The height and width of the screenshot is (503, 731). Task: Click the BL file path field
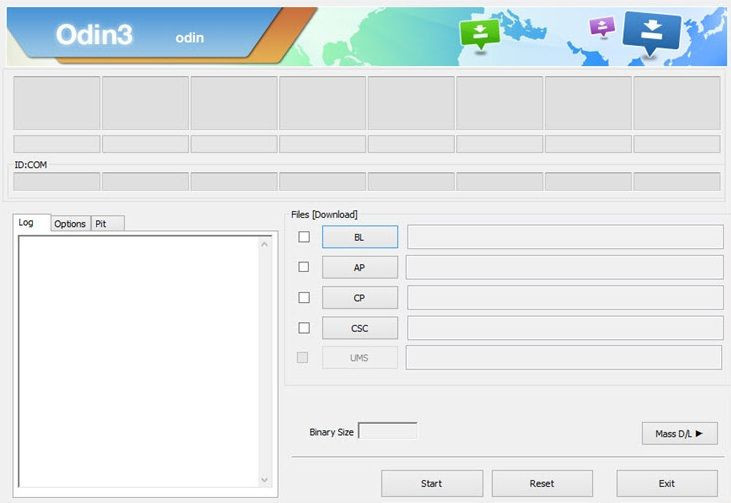[x=565, y=237]
